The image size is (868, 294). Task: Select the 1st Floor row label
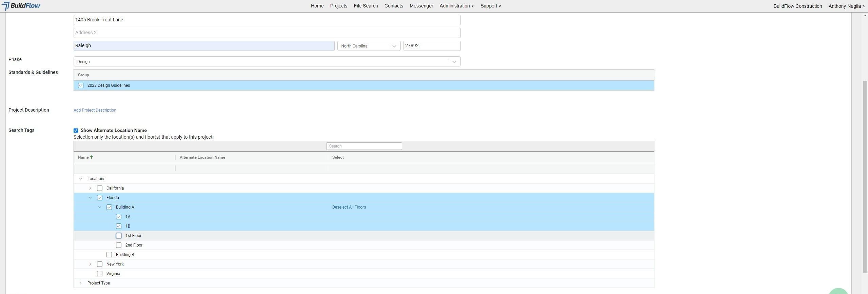134,236
